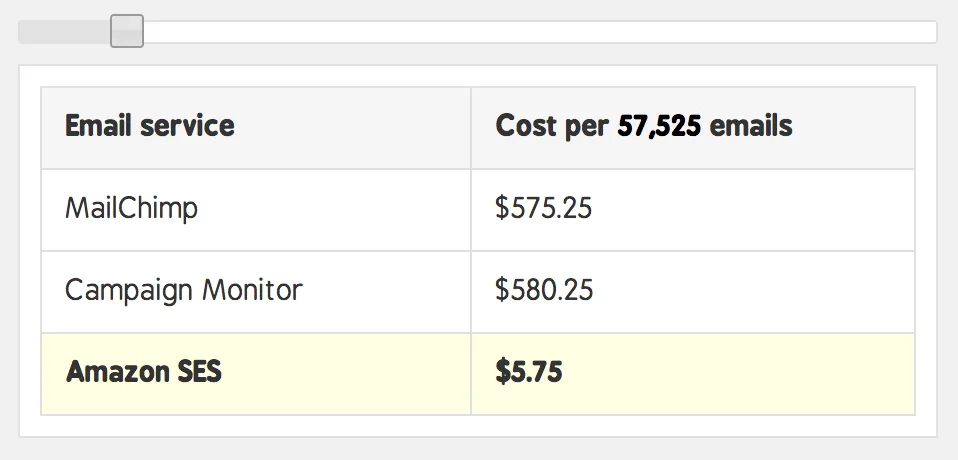Click the filled slider track left of the handle

coord(64,32)
